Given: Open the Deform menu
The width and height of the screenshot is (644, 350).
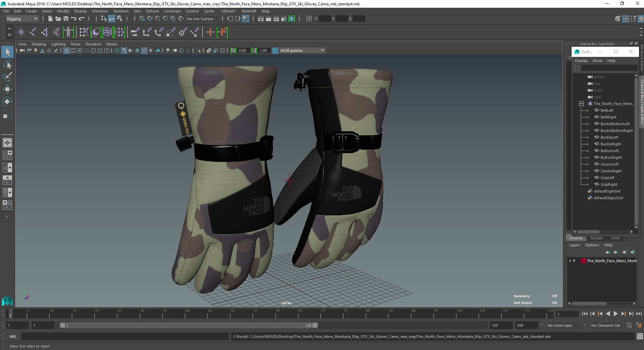Looking at the screenshot, I should pos(152,11).
